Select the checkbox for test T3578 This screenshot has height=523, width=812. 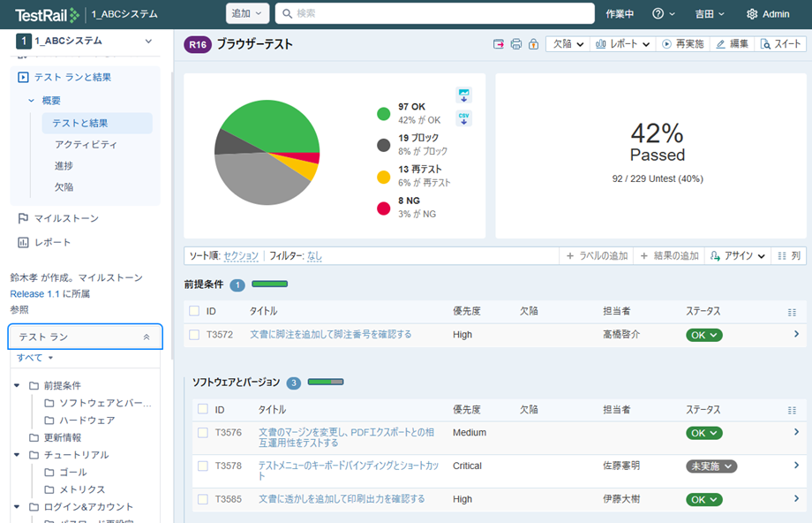[x=203, y=466]
